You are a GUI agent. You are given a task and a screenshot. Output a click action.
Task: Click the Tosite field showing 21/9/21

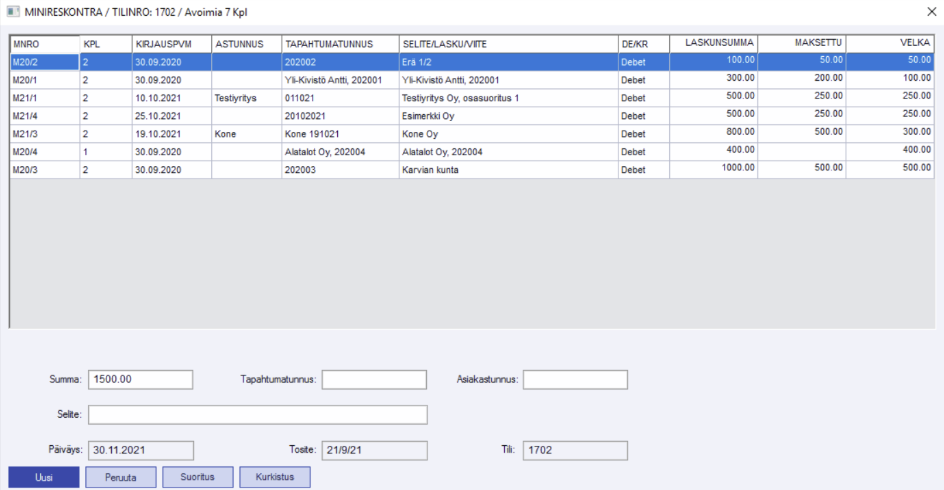click(374, 450)
